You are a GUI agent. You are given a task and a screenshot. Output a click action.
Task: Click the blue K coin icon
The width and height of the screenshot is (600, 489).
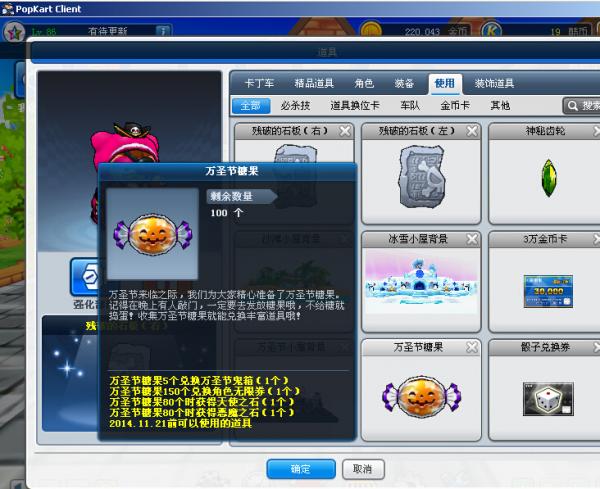491,30
